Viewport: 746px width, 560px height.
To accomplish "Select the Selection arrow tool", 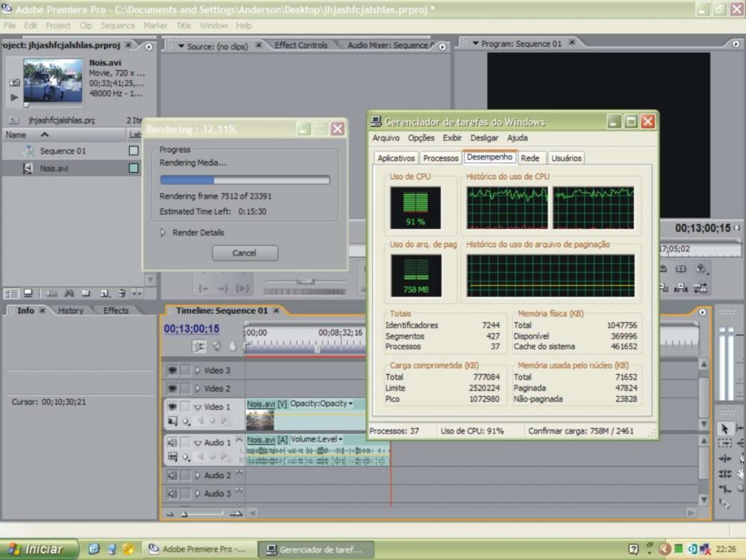I will click(724, 429).
